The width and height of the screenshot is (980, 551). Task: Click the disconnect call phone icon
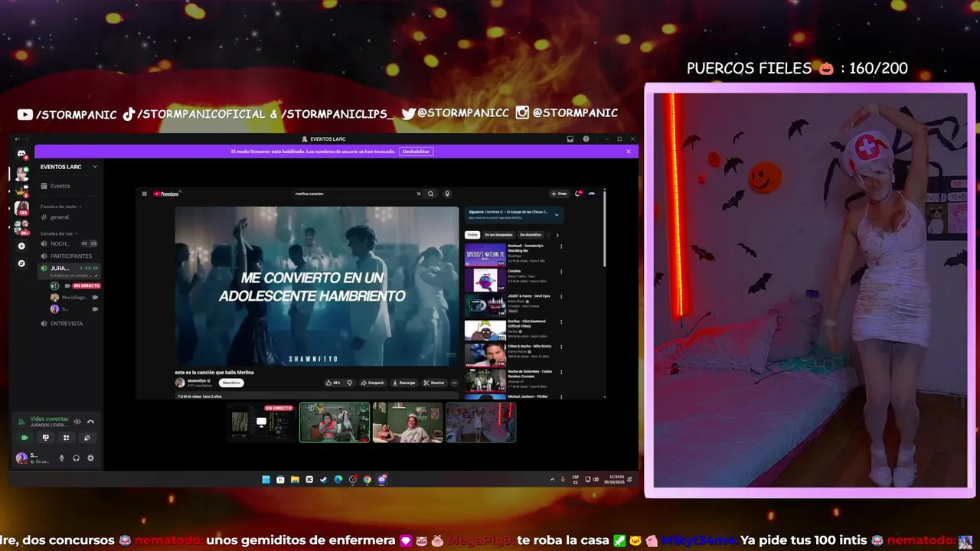click(x=90, y=422)
